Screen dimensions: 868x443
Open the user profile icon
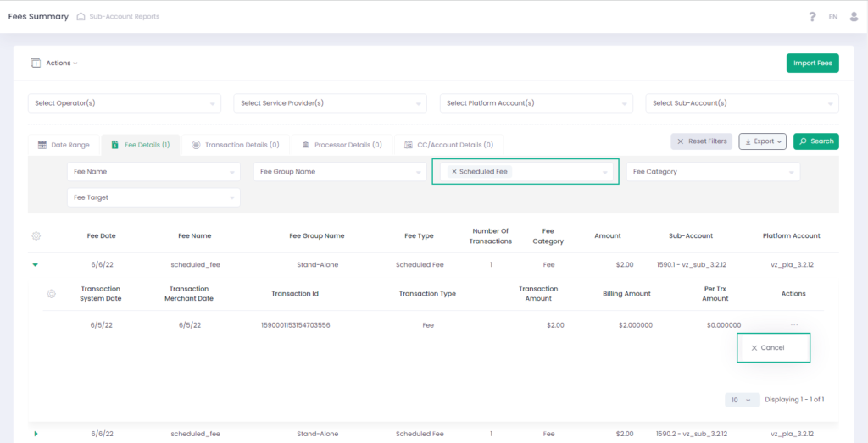(x=853, y=17)
